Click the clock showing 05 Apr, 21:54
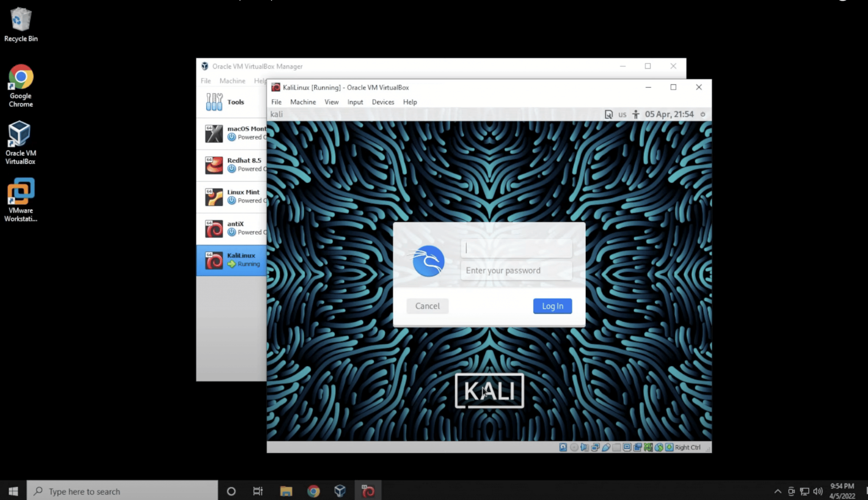This screenshot has width=868, height=500. coord(669,114)
